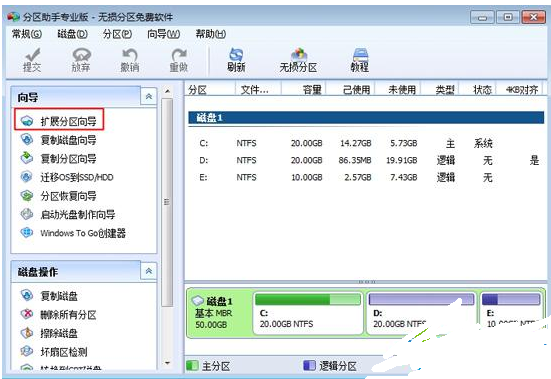Launch 扩展分区向导 link text
Screen dimensions: 551x379
(x=69, y=122)
